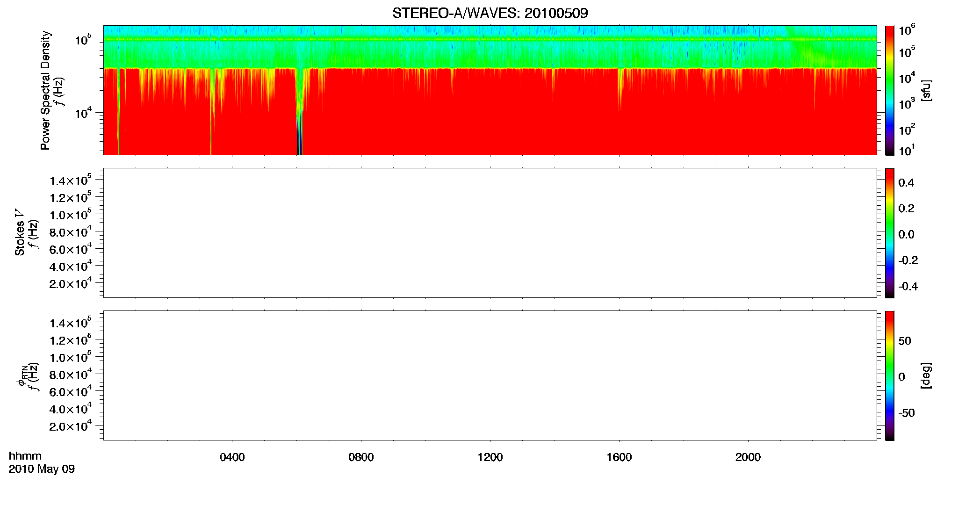Viewport: 980px width, 505px height.
Task: Click the 2000 time tick label
Action: pos(748,457)
